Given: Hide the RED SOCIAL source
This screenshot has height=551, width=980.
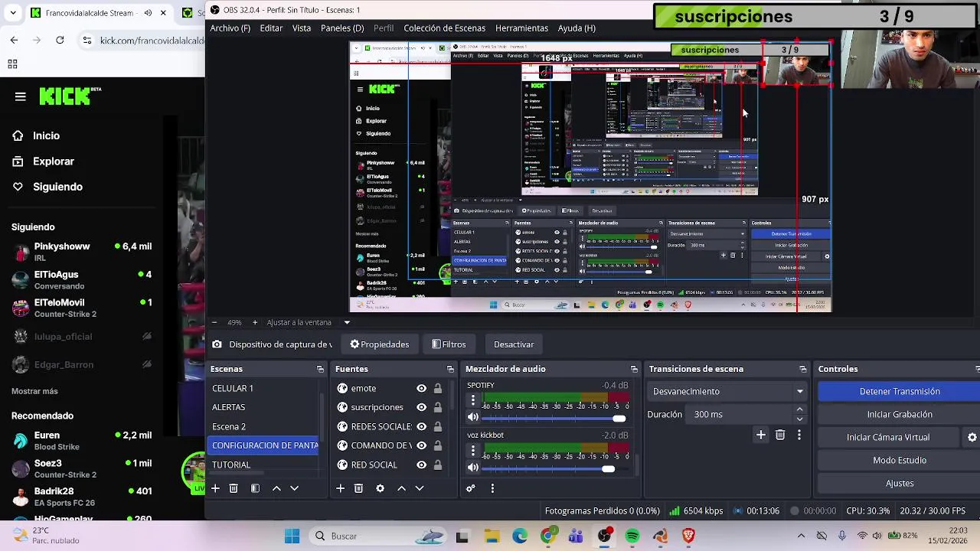Looking at the screenshot, I should point(421,465).
